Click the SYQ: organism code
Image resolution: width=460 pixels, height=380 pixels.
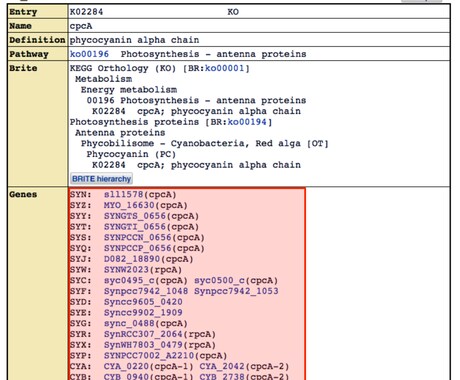80,248
